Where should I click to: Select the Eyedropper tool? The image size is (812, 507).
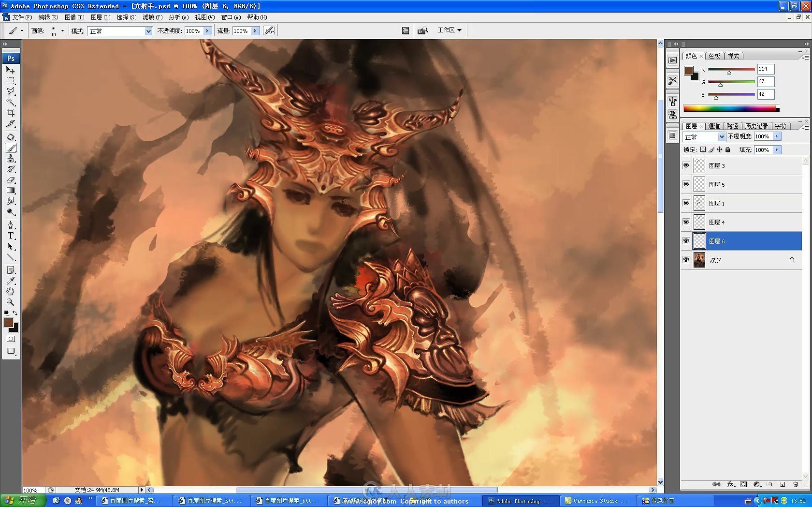click(x=11, y=281)
